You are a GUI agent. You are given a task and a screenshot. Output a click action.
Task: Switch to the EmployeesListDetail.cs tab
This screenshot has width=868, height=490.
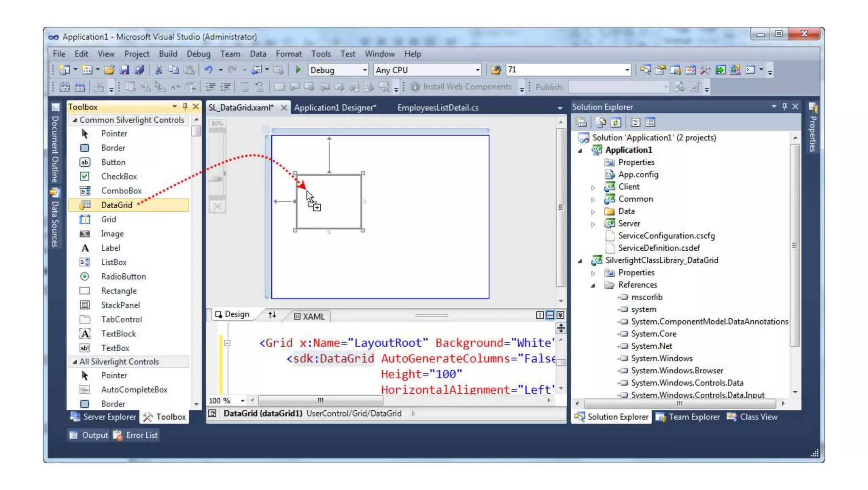pos(437,108)
